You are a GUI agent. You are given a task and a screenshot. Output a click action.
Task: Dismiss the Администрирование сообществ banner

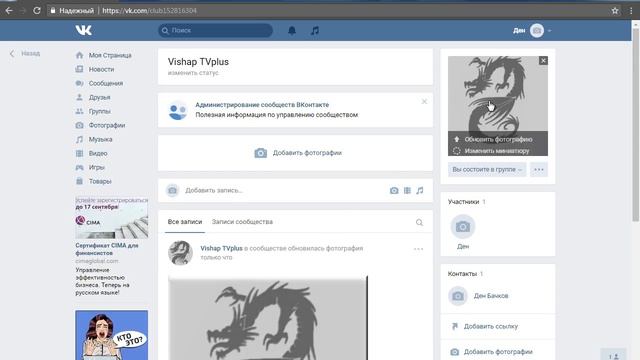click(x=424, y=102)
